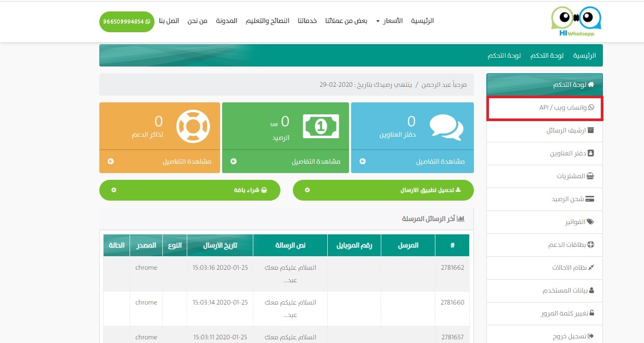The image size is (644, 343).
Task: Open النصائح والتعليم menu item
Action: coord(267,21)
